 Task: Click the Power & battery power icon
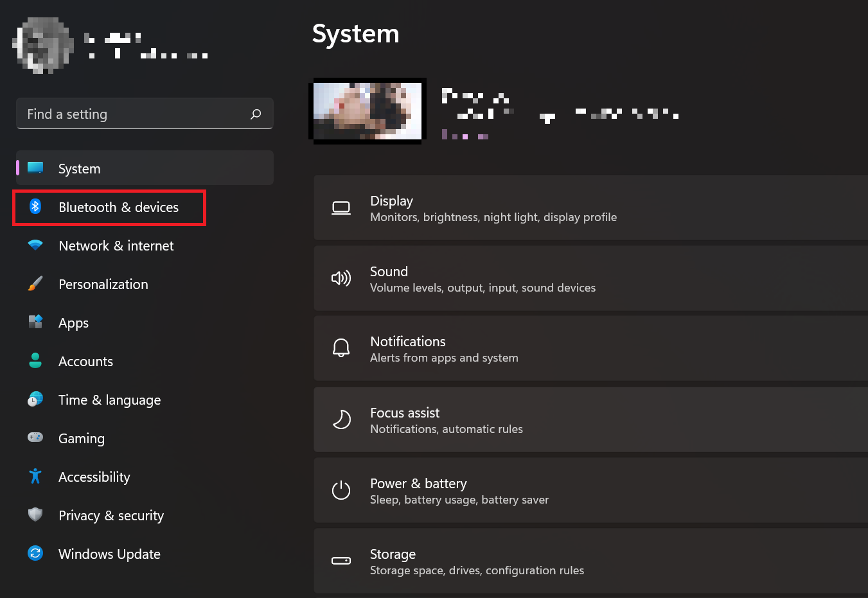click(341, 490)
